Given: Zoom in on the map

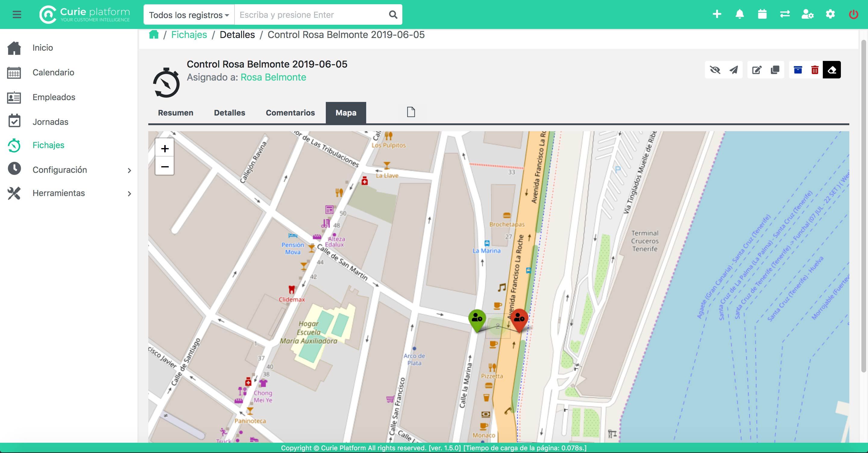Looking at the screenshot, I should 165,148.
